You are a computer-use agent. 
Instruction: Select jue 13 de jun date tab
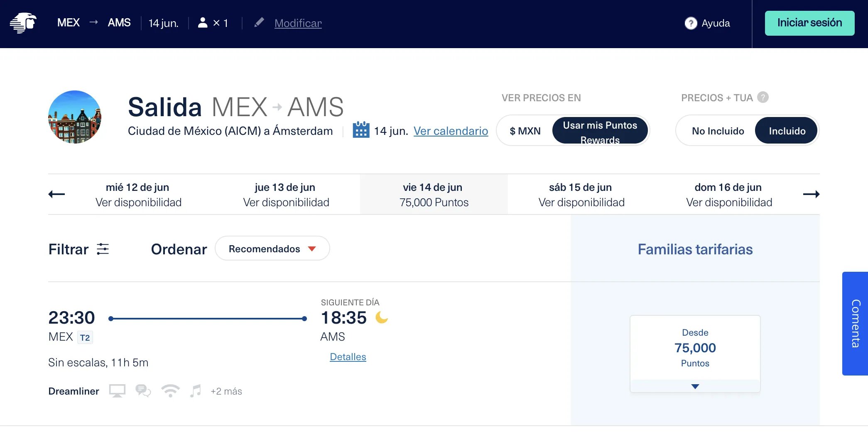click(286, 195)
